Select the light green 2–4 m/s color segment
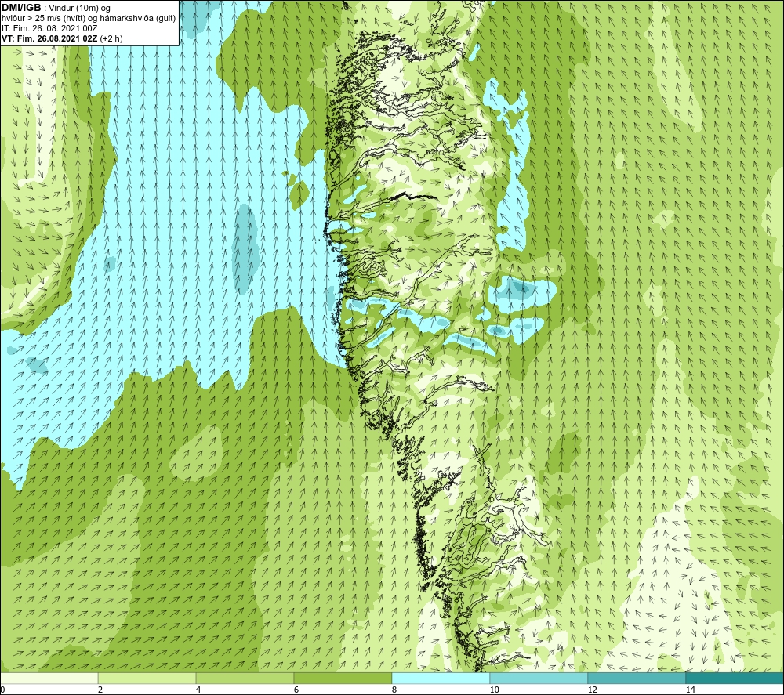784x695 pixels. tap(147, 679)
